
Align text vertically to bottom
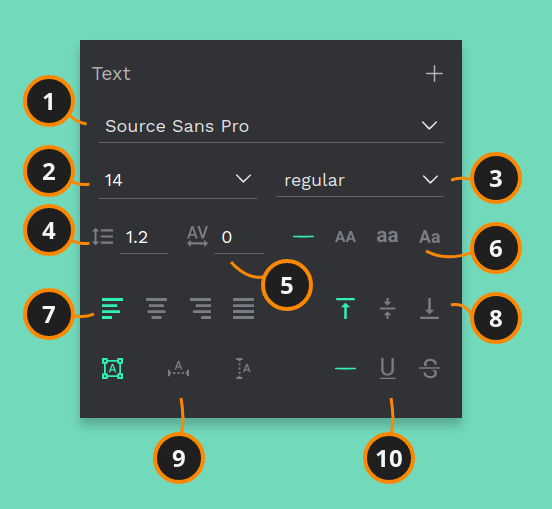[429, 308]
